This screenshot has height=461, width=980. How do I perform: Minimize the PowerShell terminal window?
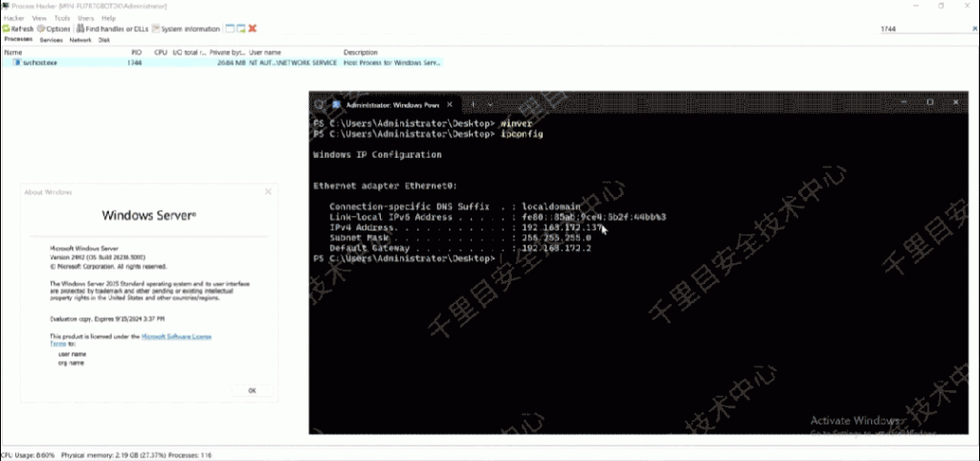pos(905,102)
